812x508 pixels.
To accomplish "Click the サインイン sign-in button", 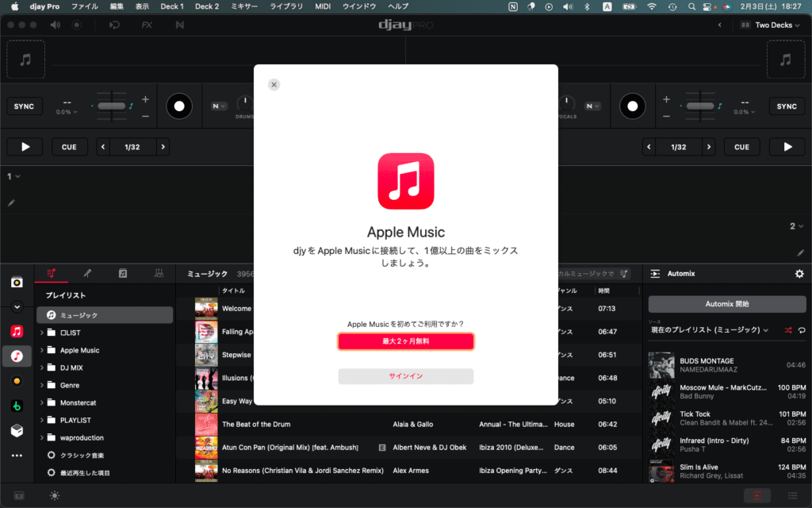I will point(405,376).
